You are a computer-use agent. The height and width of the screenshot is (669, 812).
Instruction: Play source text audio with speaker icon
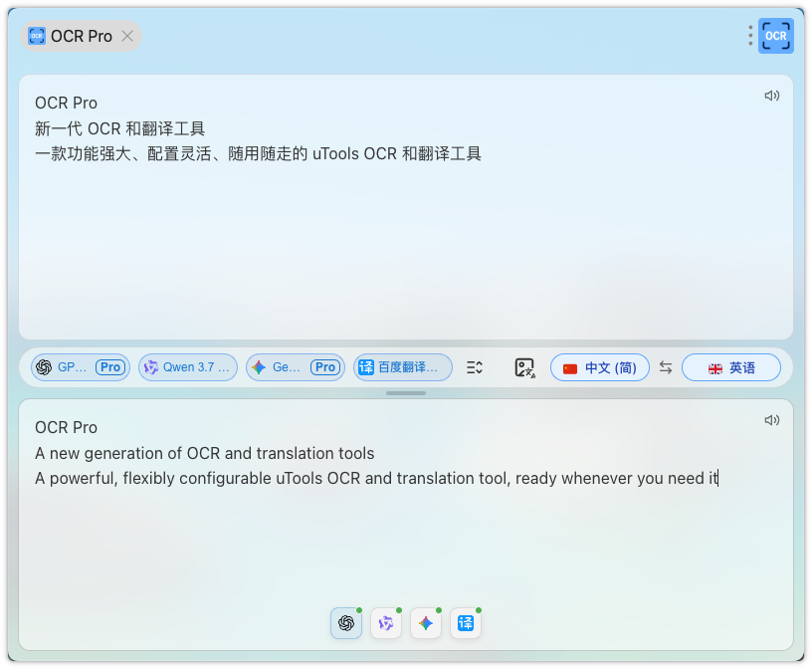771,96
